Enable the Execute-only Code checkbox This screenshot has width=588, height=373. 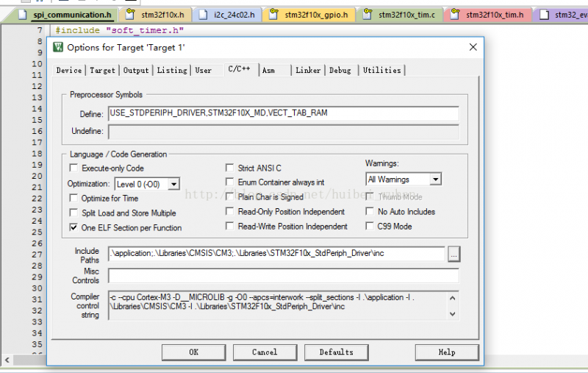pos(74,168)
